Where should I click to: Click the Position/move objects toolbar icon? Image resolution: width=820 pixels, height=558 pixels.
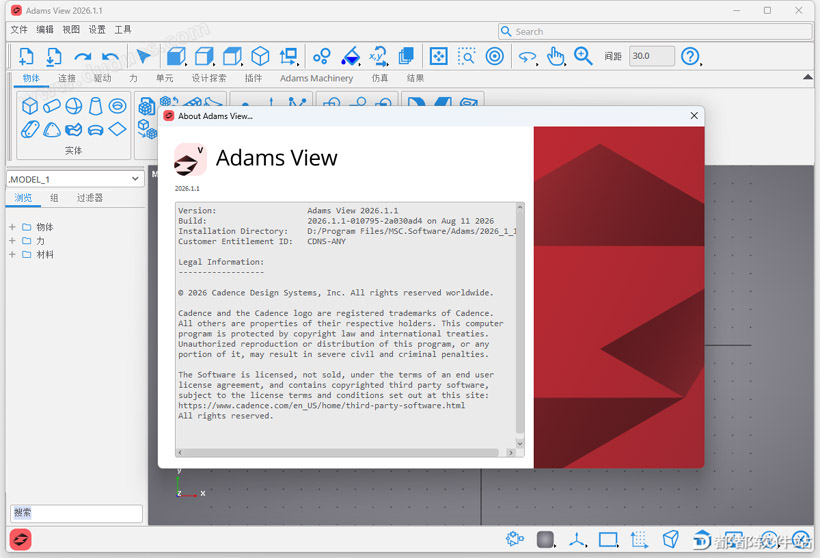(x=288, y=56)
